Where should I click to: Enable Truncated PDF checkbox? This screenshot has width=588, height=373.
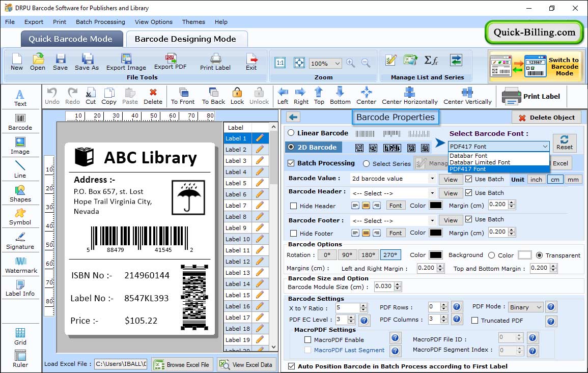[475, 320]
